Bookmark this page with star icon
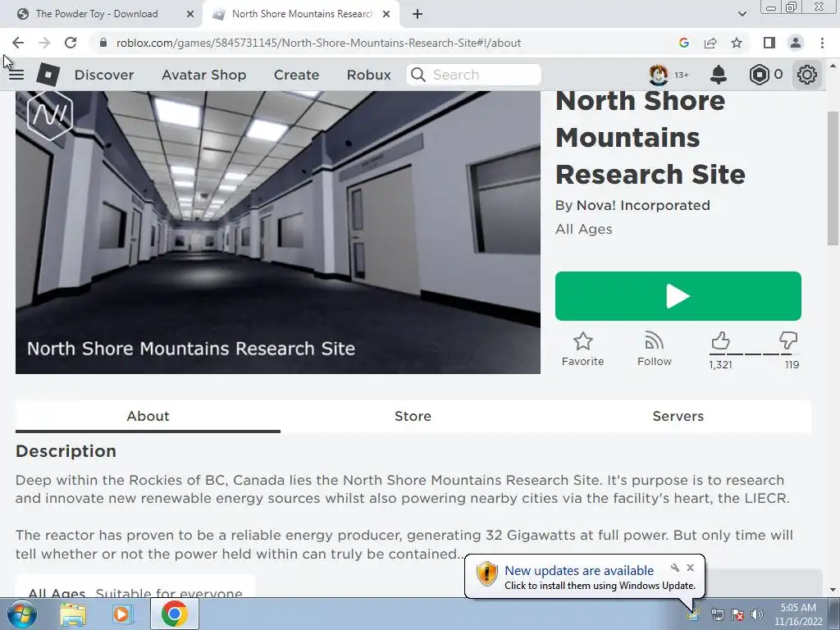The height and width of the screenshot is (630, 840). pyautogui.click(x=737, y=43)
